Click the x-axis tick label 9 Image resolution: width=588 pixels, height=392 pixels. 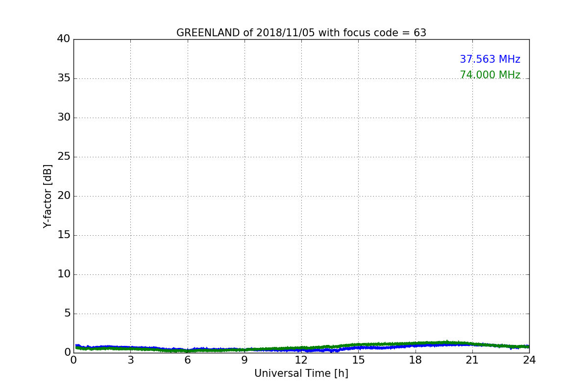coord(245,360)
